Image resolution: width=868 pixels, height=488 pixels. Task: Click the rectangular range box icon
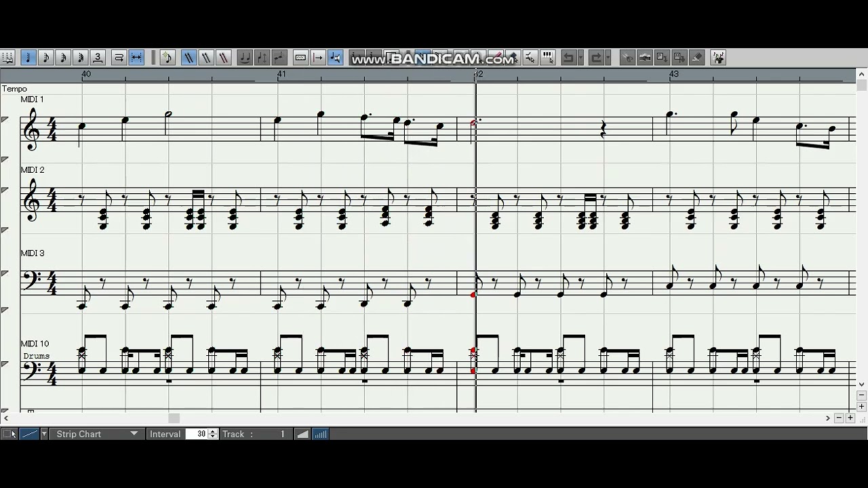tap(300, 58)
